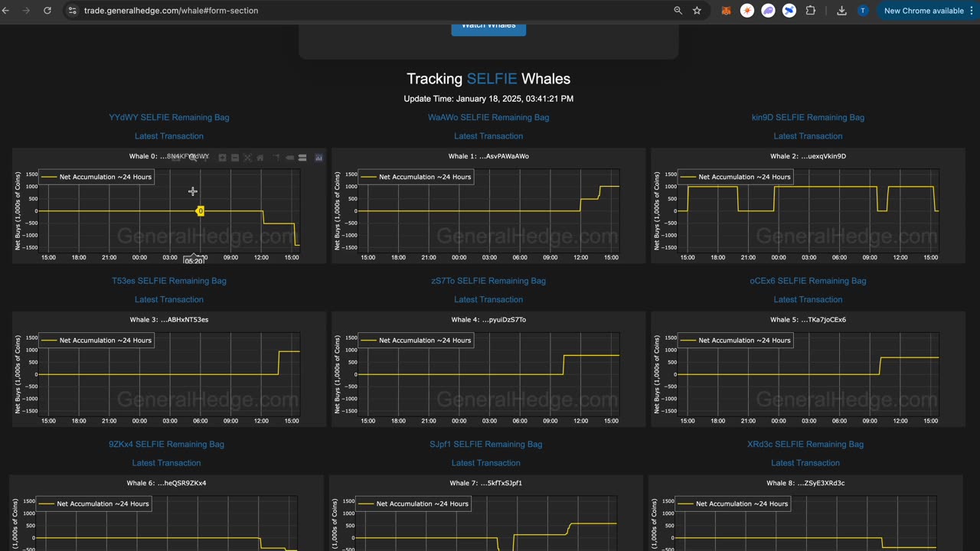Open kin9D SELFIE Remaining Bag link
This screenshot has height=551, width=980.
pyautogui.click(x=808, y=117)
